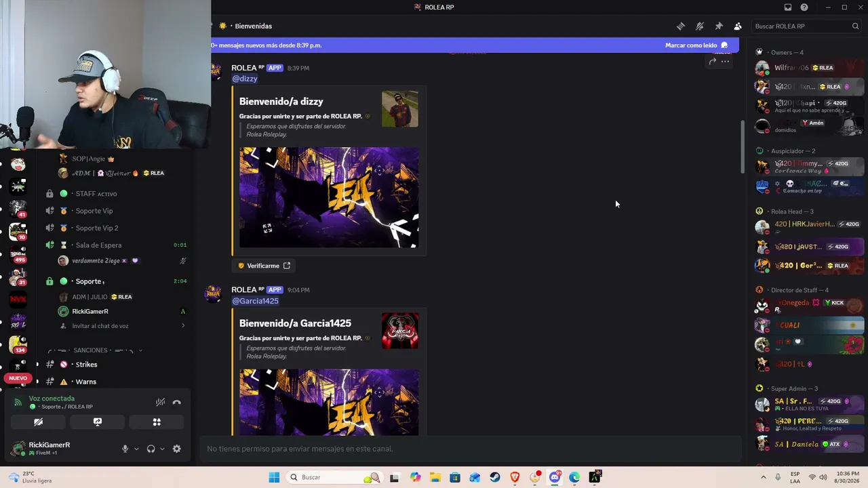Toggle noise suppression in voice panel
Image resolution: width=868 pixels, height=488 pixels.
point(160,402)
